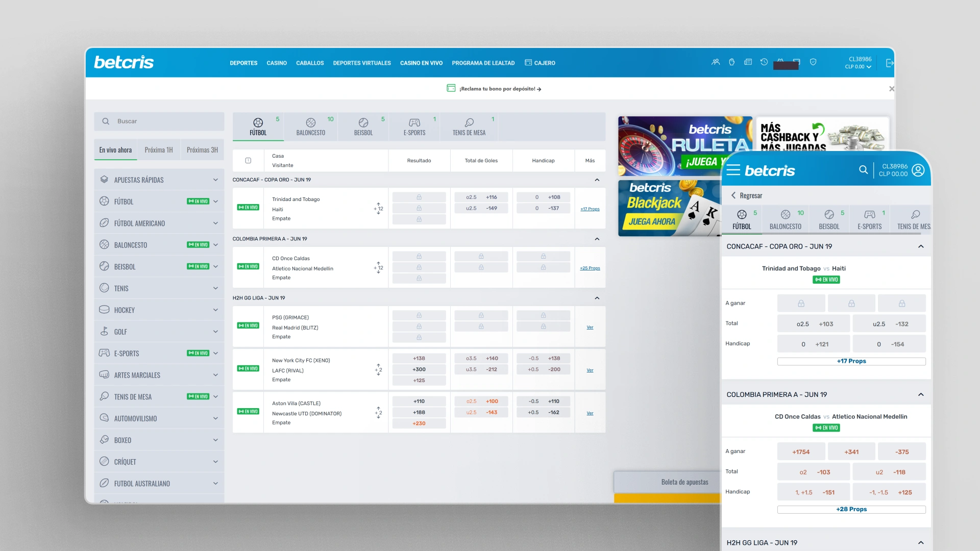Click the Ver link for PSG (GRIMACE) match
The height and width of the screenshot is (551, 980).
(590, 327)
